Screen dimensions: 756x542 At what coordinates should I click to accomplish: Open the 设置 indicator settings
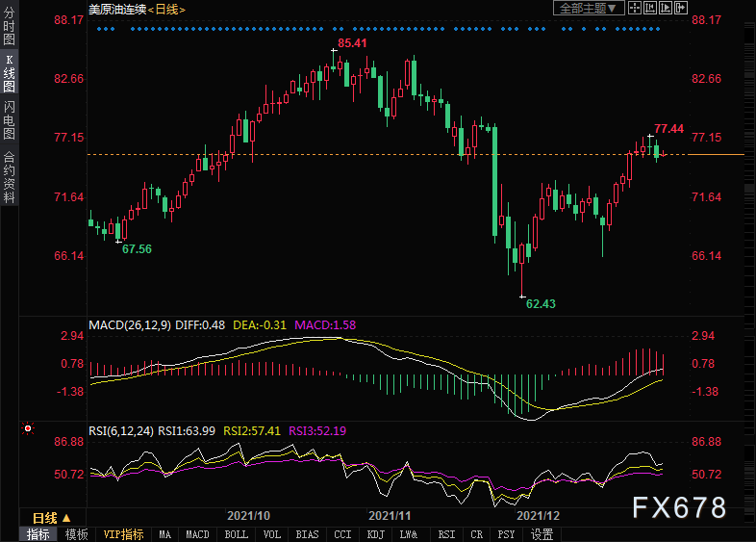pyautogui.click(x=542, y=534)
